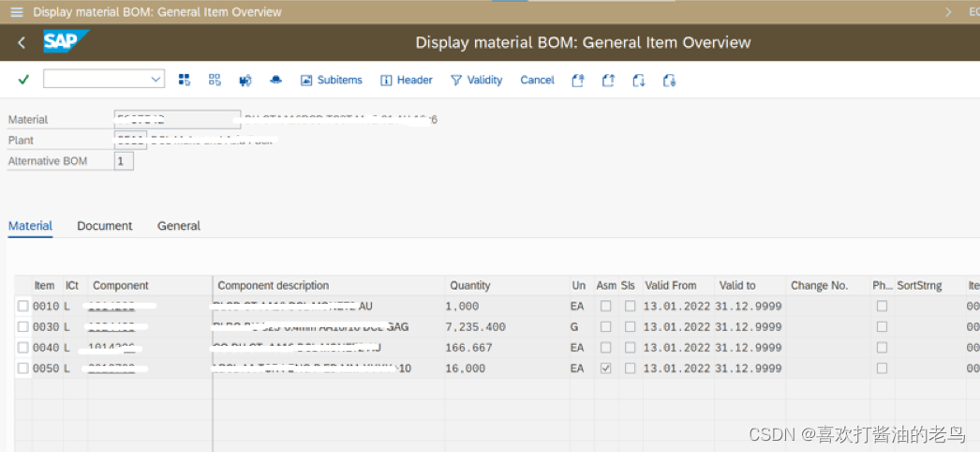Go to previous page icon
Viewport: 980px width, 452px height.
[x=609, y=80]
